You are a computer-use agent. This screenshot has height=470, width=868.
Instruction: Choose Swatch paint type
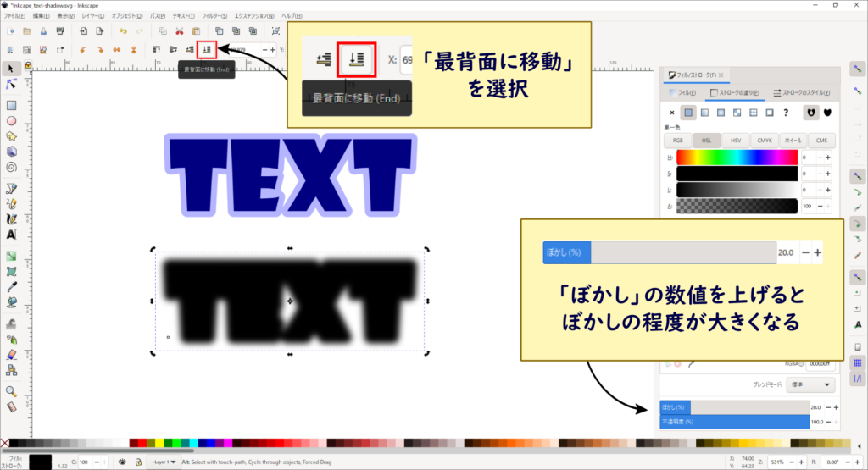point(770,113)
